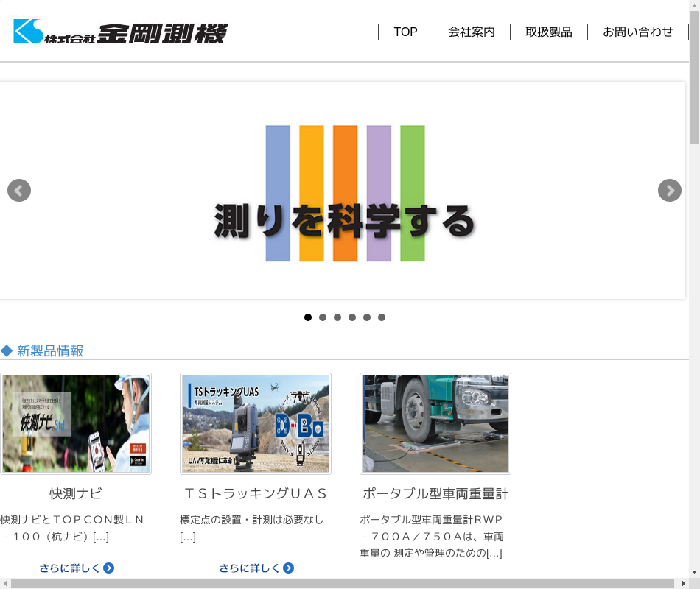Click さらに詳しく under 快測ナビ
700x589 pixels.
click(x=77, y=568)
